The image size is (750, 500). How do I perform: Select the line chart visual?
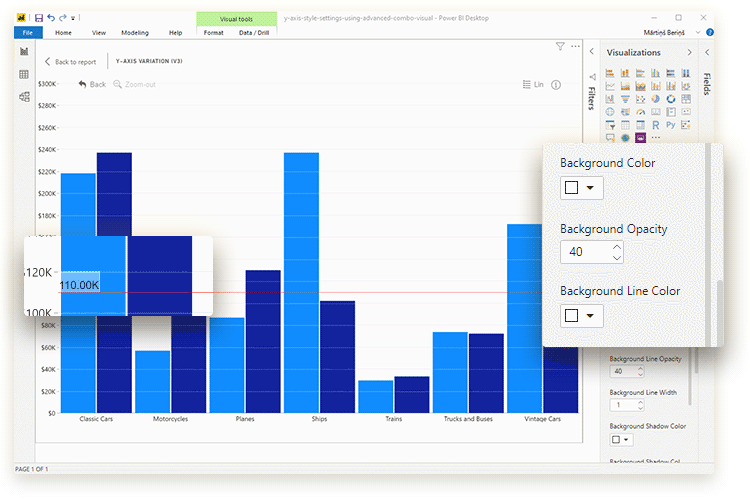pos(610,86)
